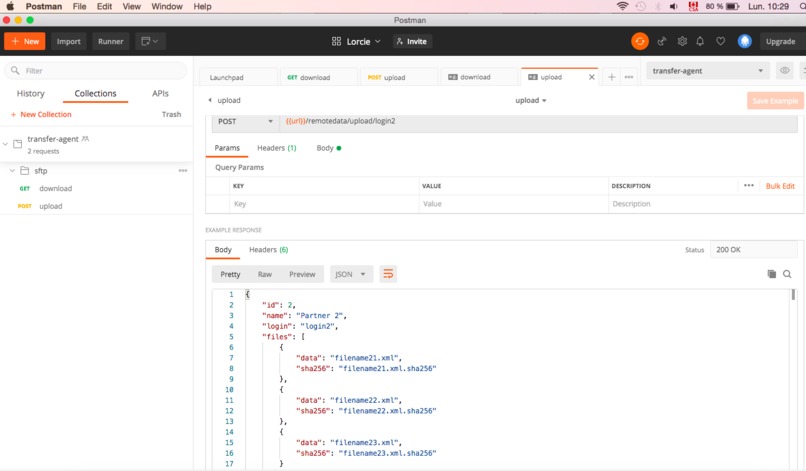The image size is (806, 471).
Task: Switch to the Launchpad tab
Action: click(x=238, y=77)
